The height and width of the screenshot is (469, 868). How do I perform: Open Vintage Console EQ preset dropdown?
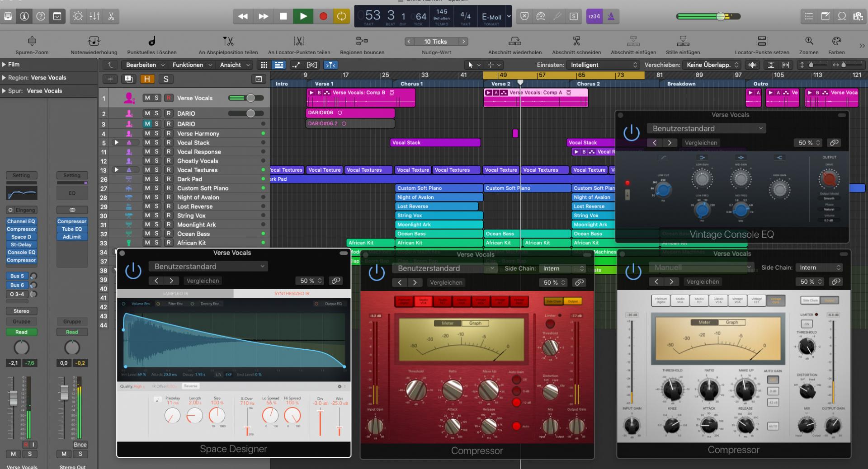pyautogui.click(x=706, y=128)
